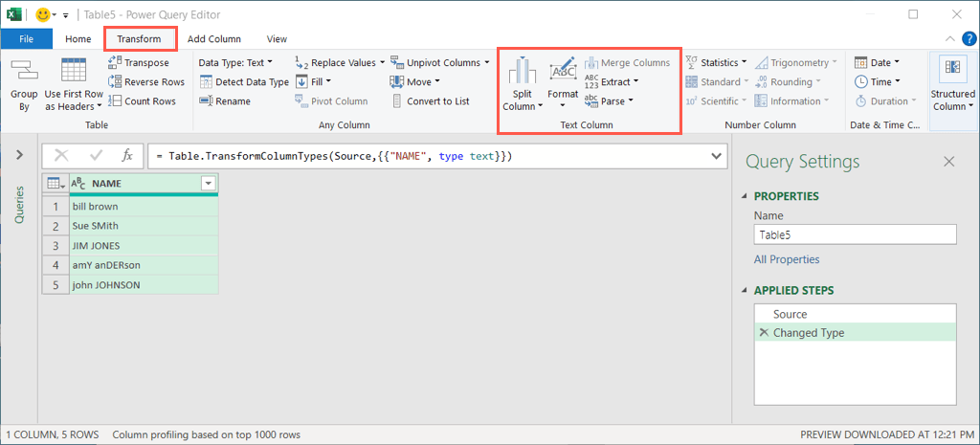The height and width of the screenshot is (445, 980).
Task: Open the Fill dropdown
Action: click(x=313, y=82)
